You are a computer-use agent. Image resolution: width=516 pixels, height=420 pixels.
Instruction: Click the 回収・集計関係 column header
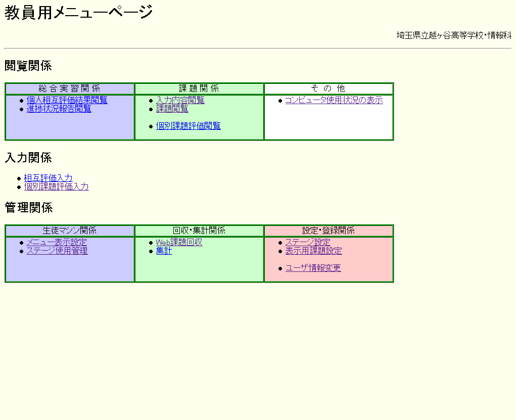(199, 230)
